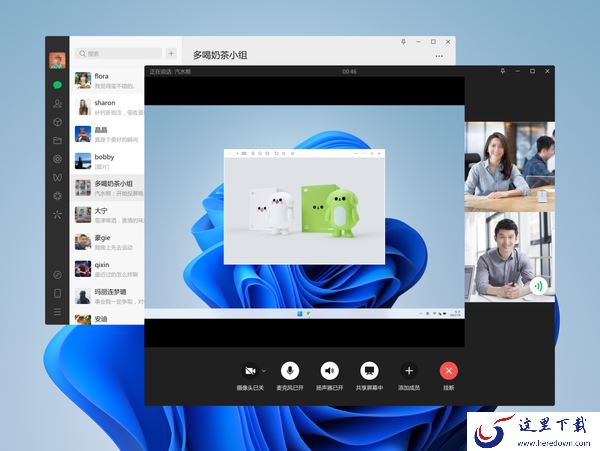This screenshot has height=451, width=600.
Task: Stop screen sharing with the share button
Action: pos(369,371)
